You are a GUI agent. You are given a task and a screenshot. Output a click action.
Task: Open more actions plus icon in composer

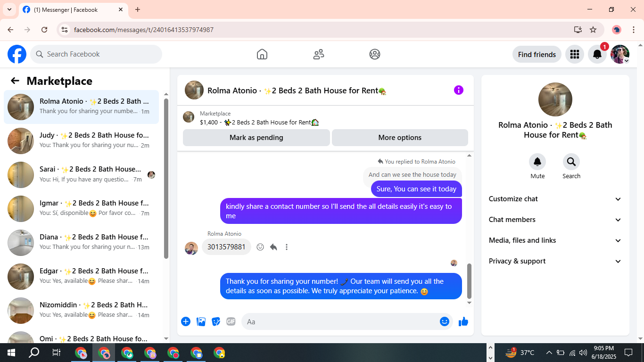click(x=186, y=321)
